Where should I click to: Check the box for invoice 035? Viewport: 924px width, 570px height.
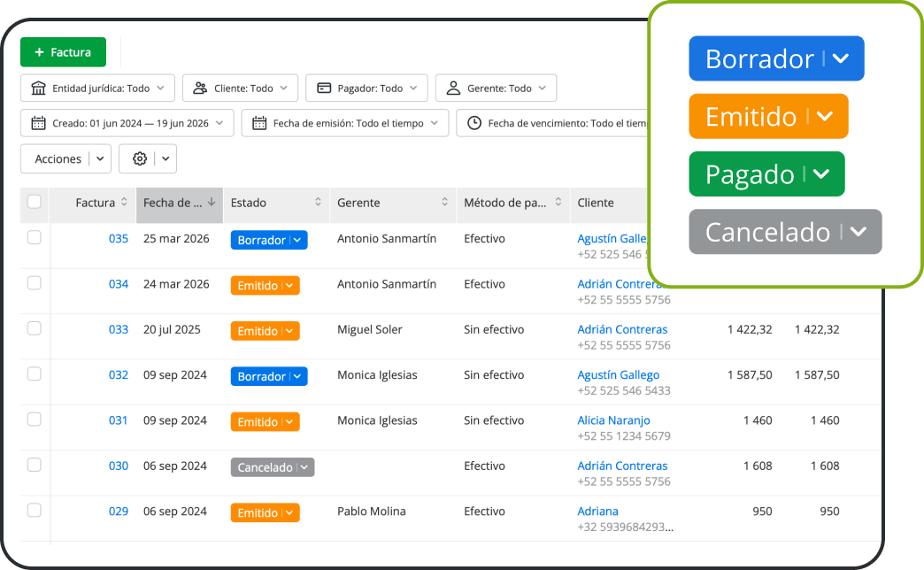(x=35, y=237)
